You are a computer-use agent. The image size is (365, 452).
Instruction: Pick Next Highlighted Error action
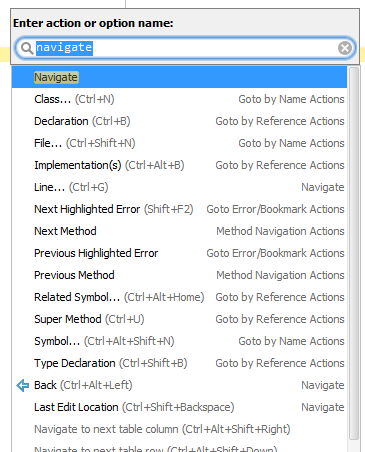[x=179, y=209]
